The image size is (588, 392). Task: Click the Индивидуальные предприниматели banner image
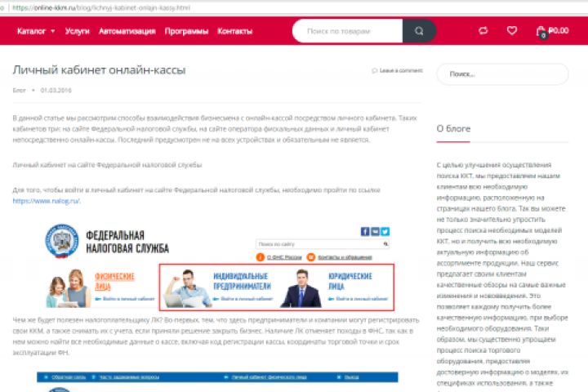(219, 287)
